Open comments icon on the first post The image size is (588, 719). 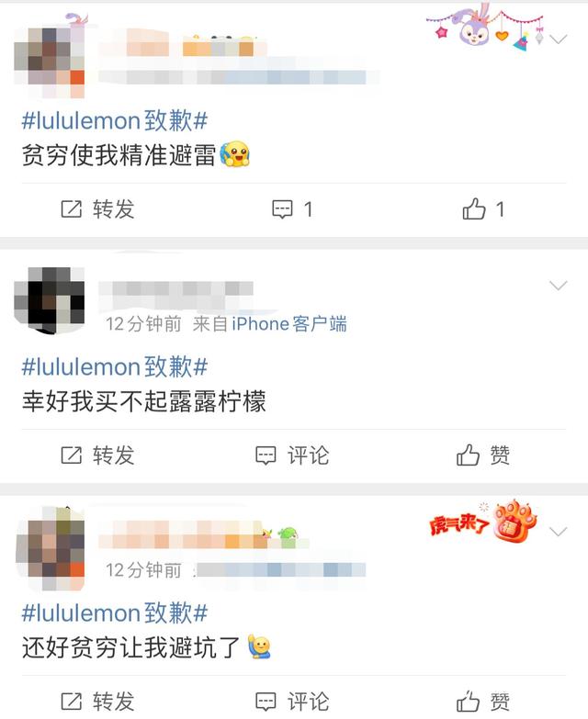click(282, 209)
